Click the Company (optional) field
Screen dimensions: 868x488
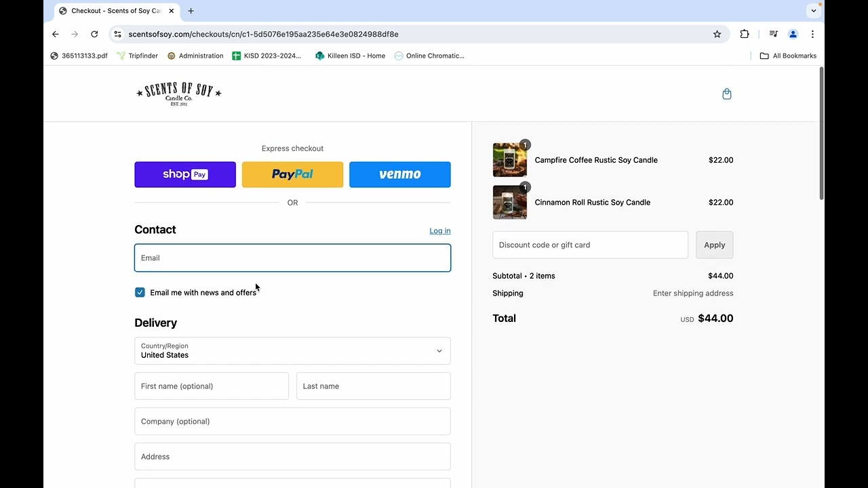292,422
